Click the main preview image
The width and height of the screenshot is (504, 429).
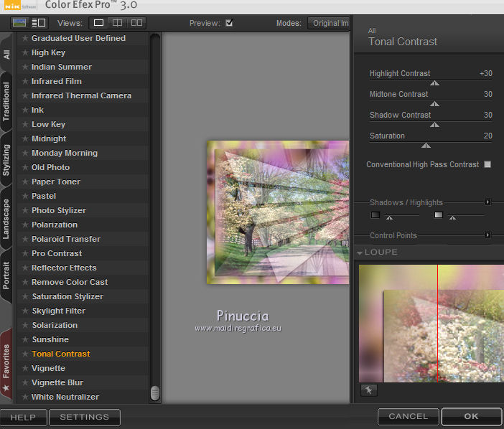click(278, 212)
